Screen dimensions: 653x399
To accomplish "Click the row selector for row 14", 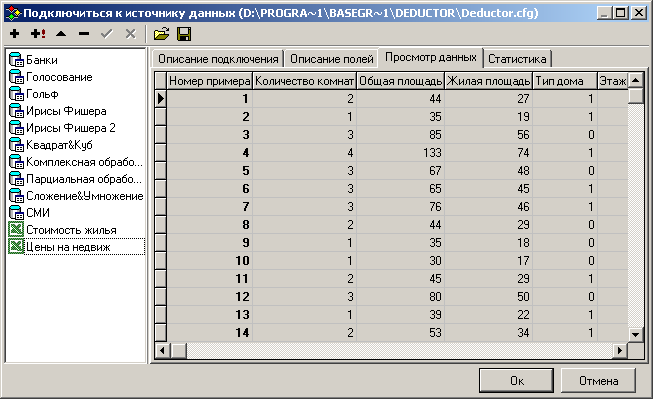I will click(161, 333).
